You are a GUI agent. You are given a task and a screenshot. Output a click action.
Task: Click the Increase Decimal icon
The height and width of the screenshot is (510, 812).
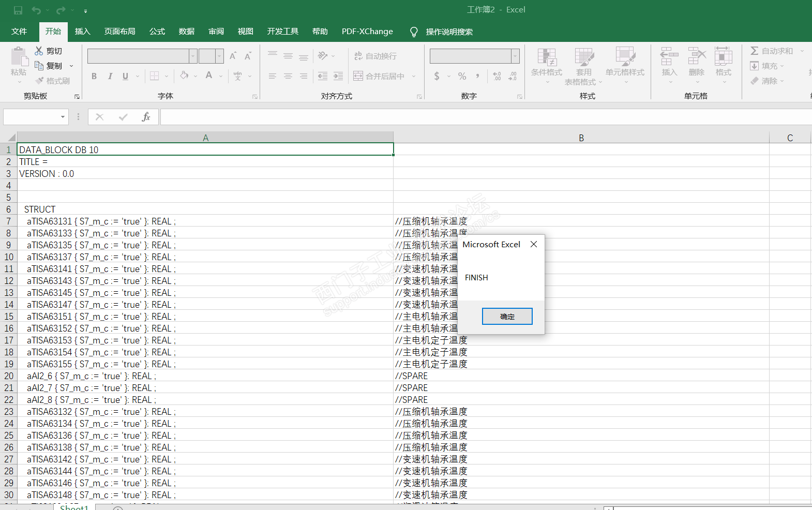point(497,76)
